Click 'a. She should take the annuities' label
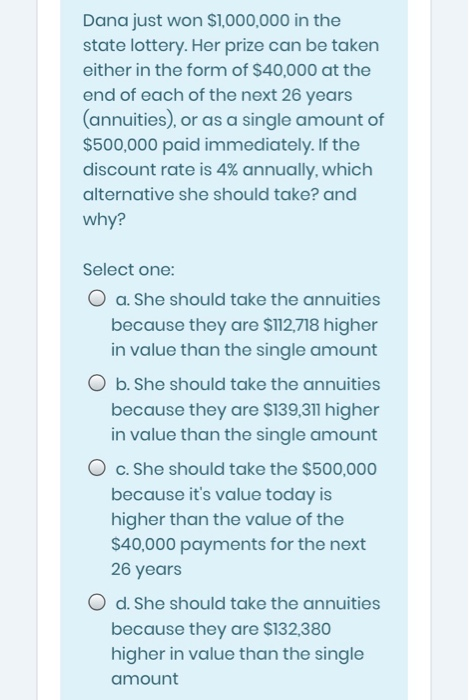The width and height of the screenshot is (469, 700). tap(248, 299)
